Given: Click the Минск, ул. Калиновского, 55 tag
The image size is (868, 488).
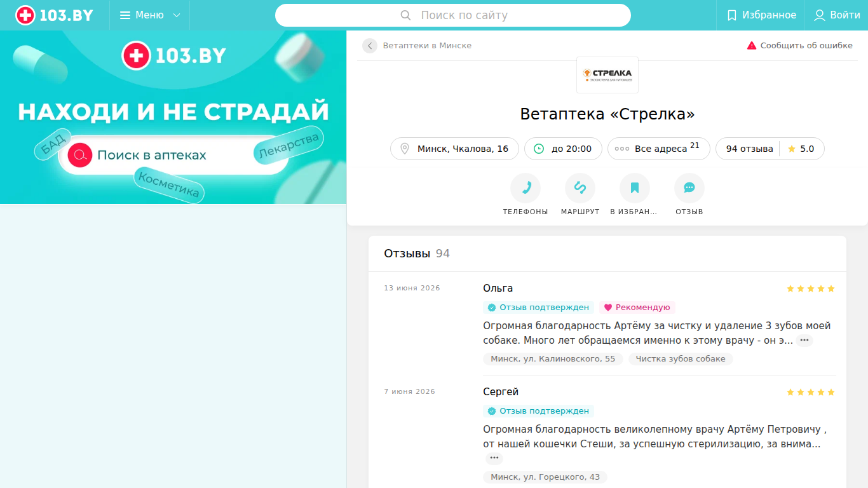Looking at the screenshot, I should pyautogui.click(x=553, y=359).
